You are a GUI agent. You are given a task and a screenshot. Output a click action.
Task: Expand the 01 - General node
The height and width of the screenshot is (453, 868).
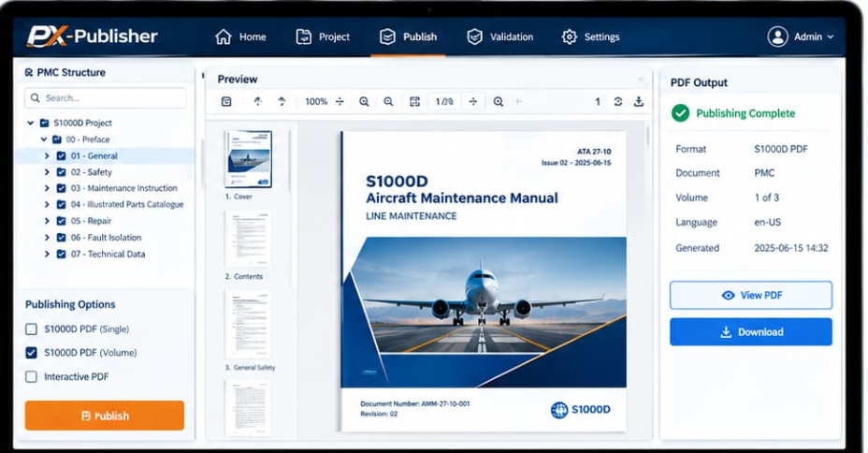coord(47,156)
